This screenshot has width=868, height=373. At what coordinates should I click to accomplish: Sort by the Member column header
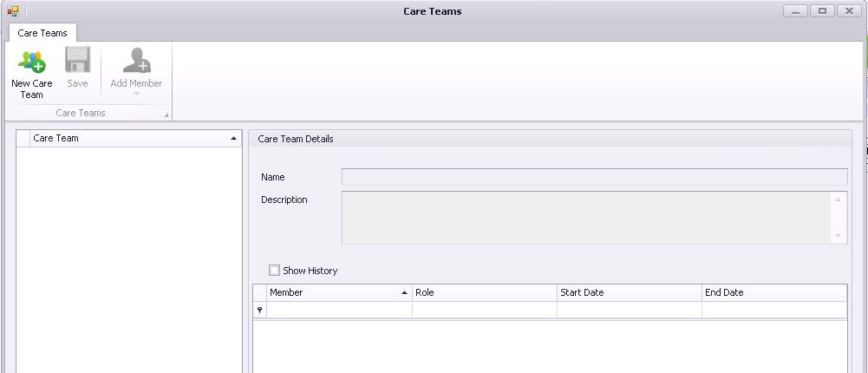click(339, 292)
